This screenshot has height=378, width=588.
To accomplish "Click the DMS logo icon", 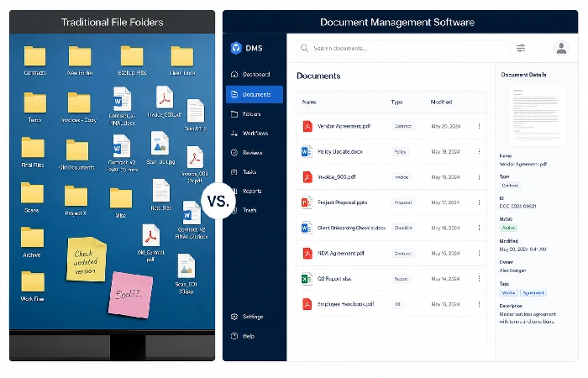I will click(x=236, y=48).
